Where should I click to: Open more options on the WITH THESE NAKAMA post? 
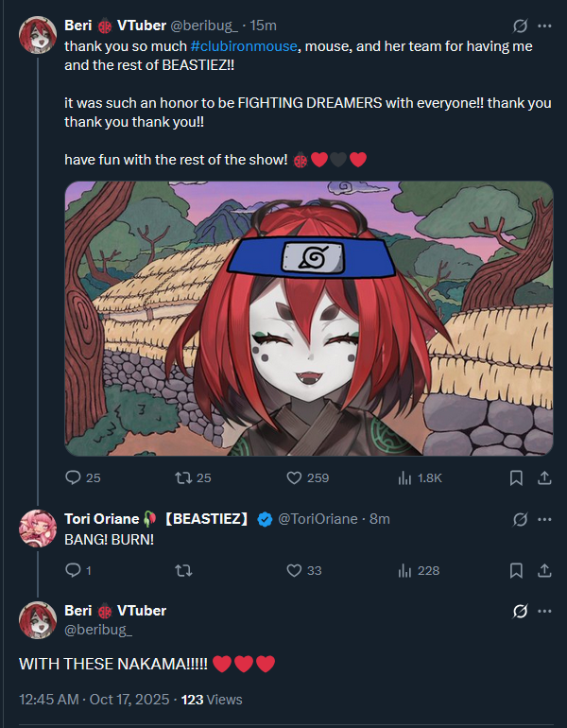[544, 611]
